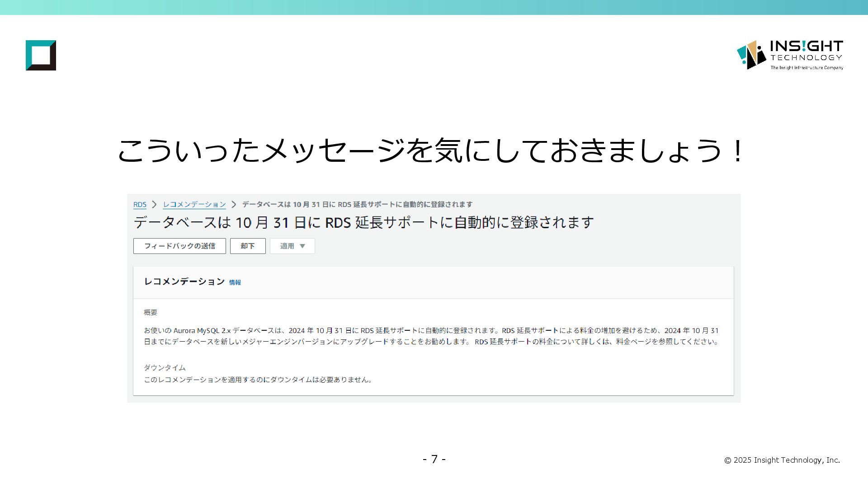Click the ダウンタイム section label
The image size is (868, 488).
coord(165,367)
